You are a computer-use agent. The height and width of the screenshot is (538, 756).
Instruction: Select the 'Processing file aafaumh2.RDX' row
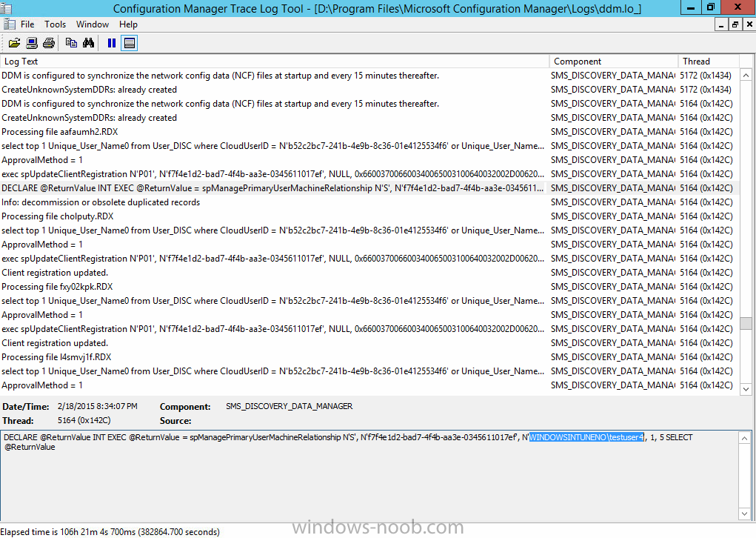point(369,132)
